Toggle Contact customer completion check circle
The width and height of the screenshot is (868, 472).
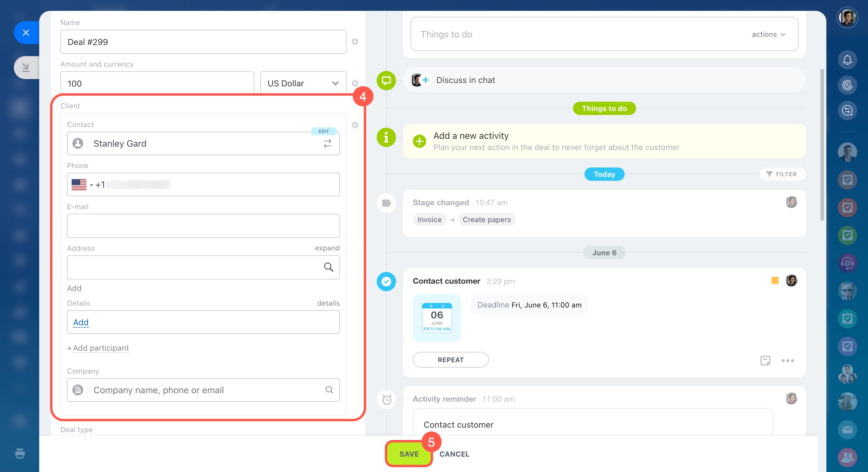click(x=386, y=282)
